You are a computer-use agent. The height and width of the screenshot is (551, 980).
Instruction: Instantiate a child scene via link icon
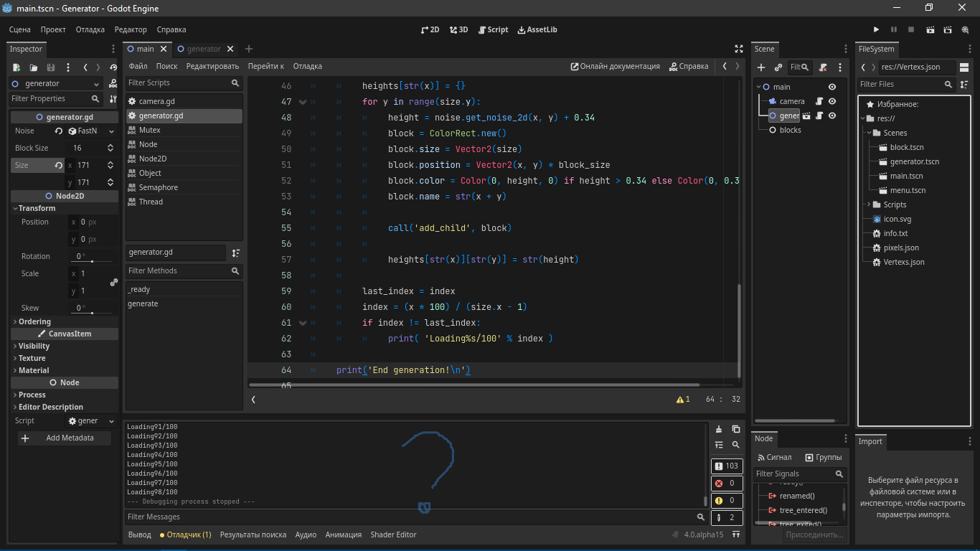pyautogui.click(x=779, y=67)
